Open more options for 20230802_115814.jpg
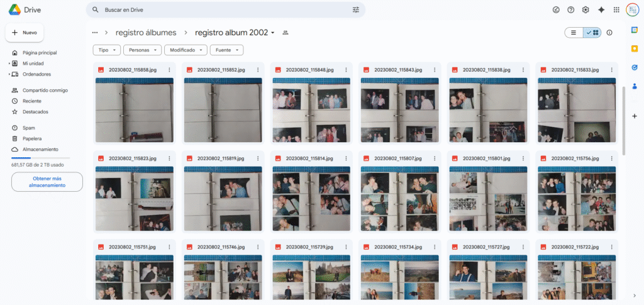The width and height of the screenshot is (644, 305). coord(347,158)
